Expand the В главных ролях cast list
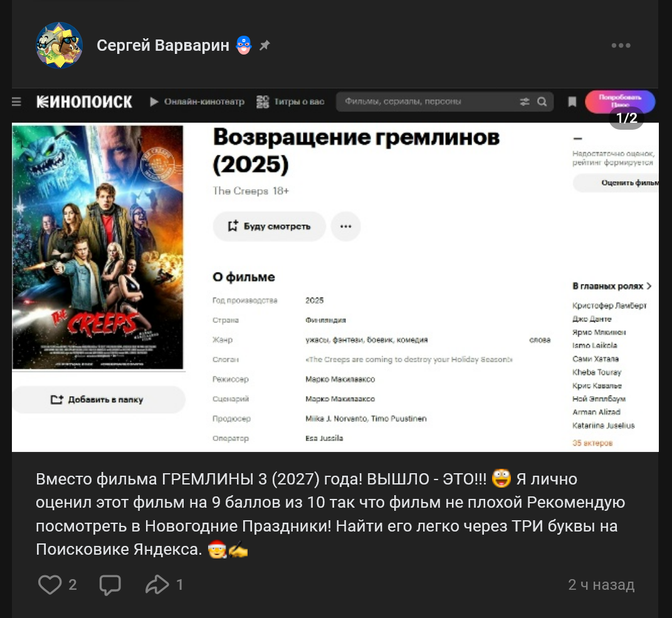This screenshot has width=672, height=618. click(x=612, y=286)
